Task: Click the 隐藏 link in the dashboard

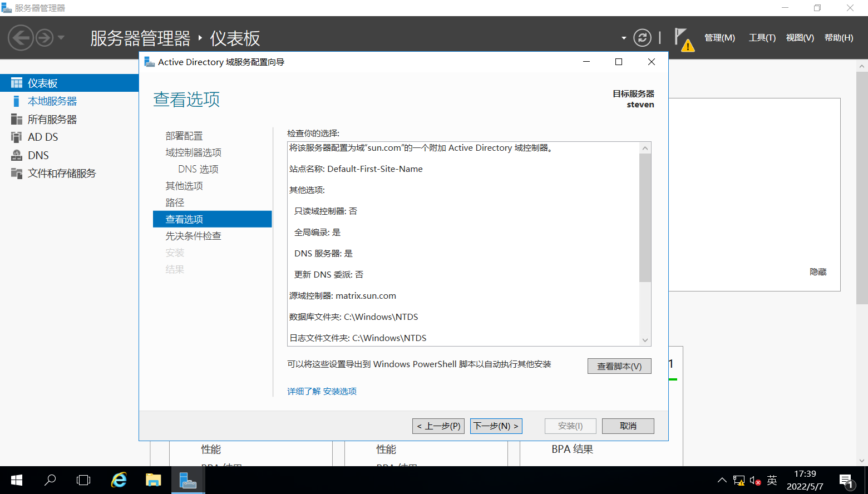Action: tap(818, 271)
